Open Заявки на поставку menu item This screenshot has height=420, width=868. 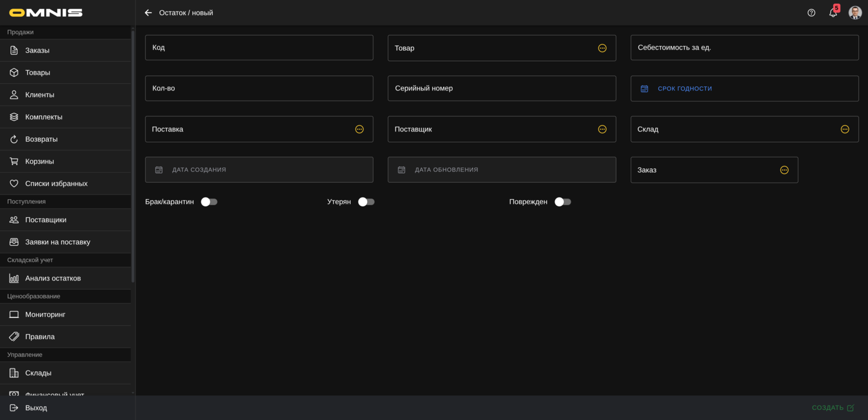(57, 242)
